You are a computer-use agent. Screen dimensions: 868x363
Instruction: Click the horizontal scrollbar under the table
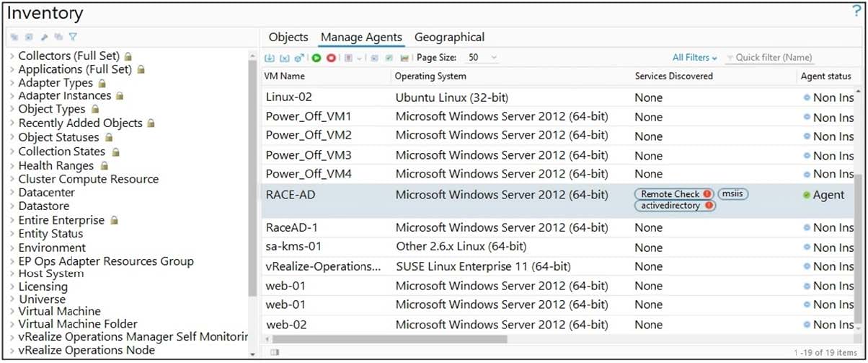click(389, 338)
